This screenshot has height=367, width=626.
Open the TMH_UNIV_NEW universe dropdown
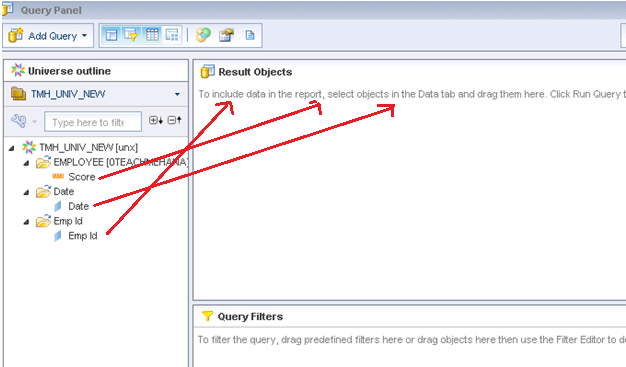click(177, 95)
